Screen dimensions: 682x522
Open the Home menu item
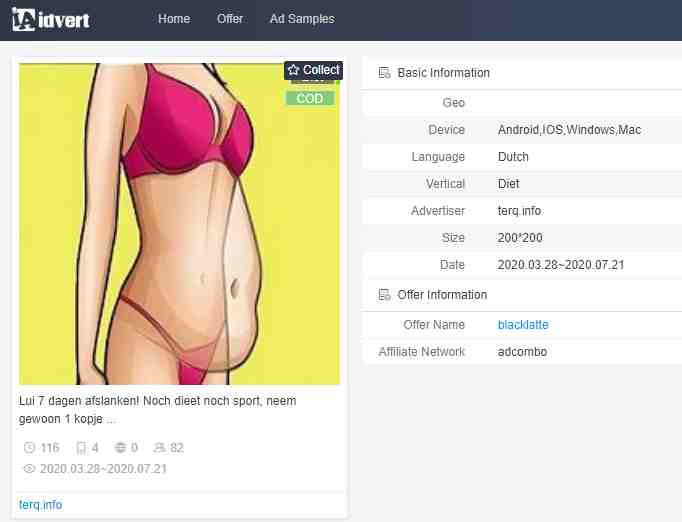(x=174, y=19)
